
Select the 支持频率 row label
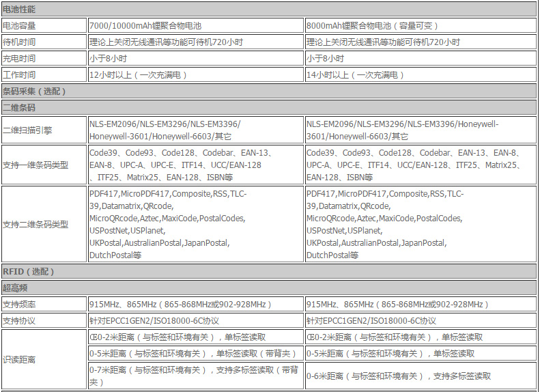pos(44,304)
